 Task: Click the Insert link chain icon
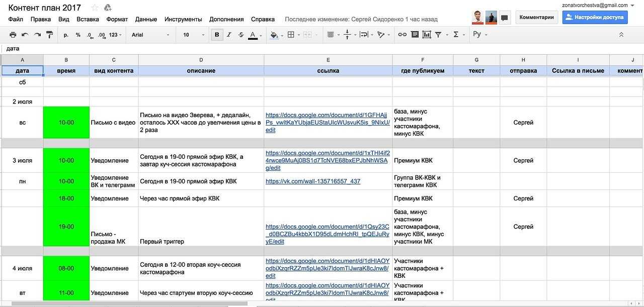403,35
